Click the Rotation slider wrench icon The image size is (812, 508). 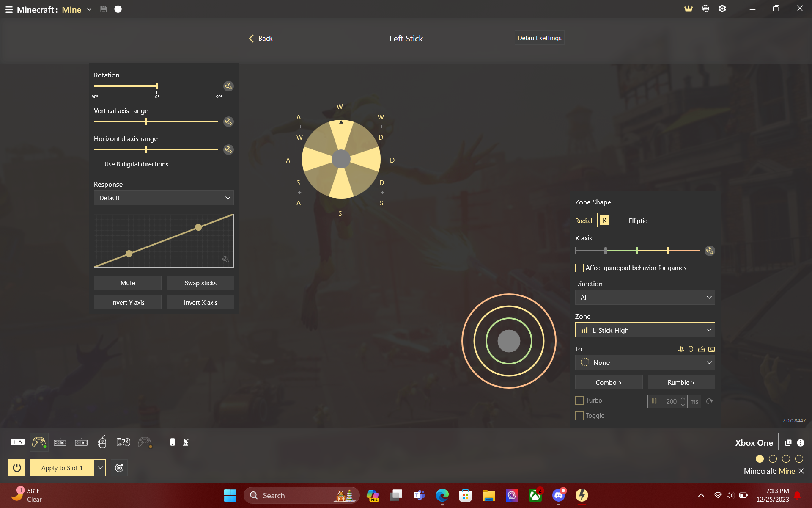pyautogui.click(x=228, y=86)
